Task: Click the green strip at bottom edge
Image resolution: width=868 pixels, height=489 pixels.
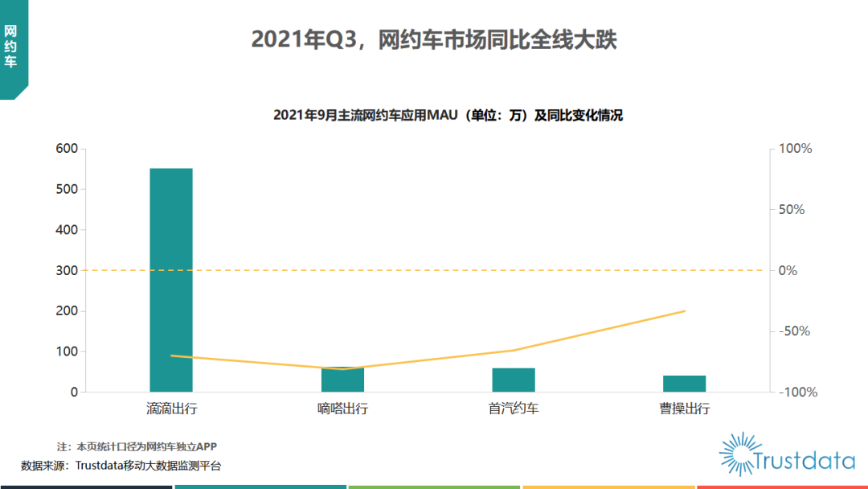Action: pyautogui.click(x=434, y=487)
